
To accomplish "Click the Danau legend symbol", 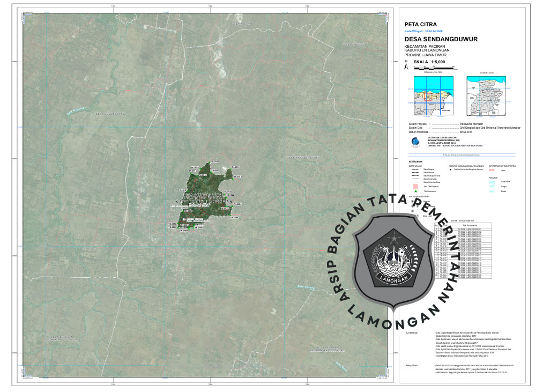I will click(x=493, y=191).
